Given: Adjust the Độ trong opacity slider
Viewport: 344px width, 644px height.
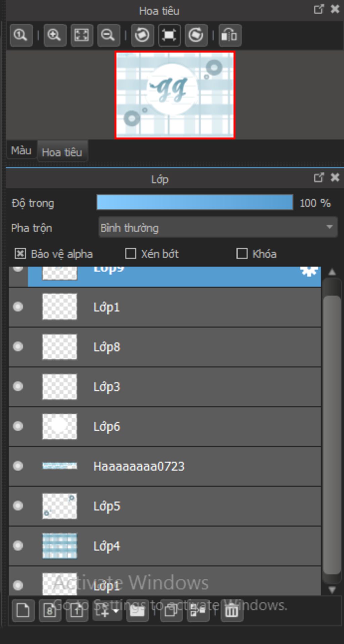Looking at the screenshot, I should coord(195,203).
